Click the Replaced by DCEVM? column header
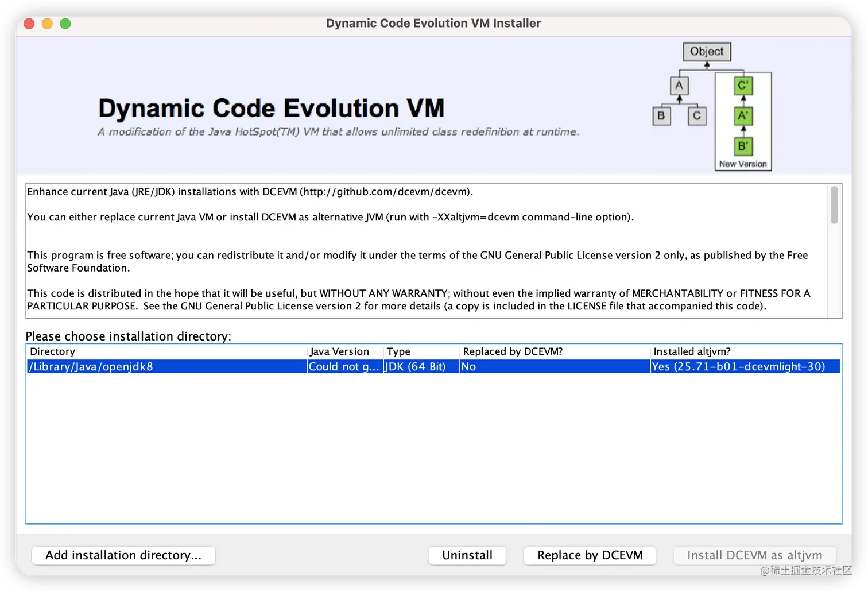This screenshot has width=868, height=592. [555, 351]
